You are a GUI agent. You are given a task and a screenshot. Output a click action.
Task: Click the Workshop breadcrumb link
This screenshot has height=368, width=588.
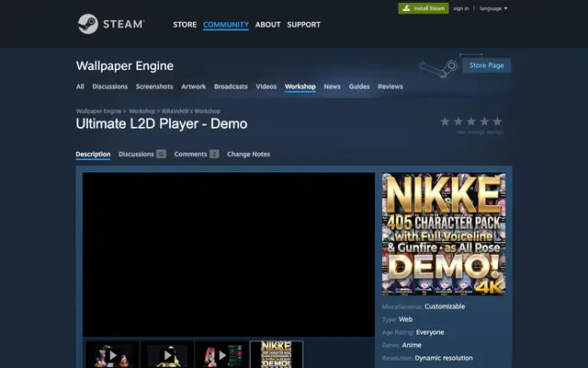click(x=141, y=111)
